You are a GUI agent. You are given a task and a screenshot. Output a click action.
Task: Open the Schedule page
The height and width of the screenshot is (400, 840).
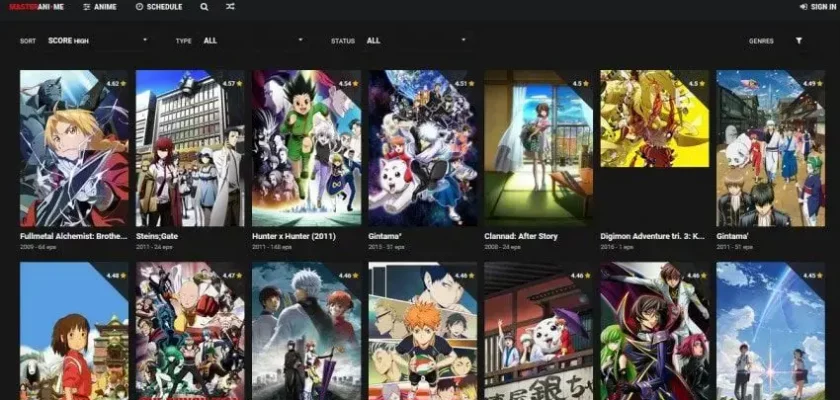coord(159,7)
